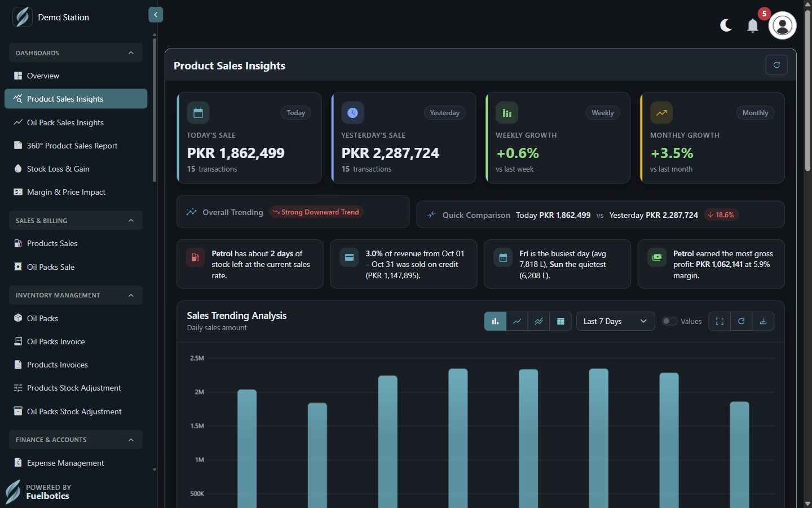Go to Stock Loss & Gain
This screenshot has width=812, height=508.
point(76,168)
